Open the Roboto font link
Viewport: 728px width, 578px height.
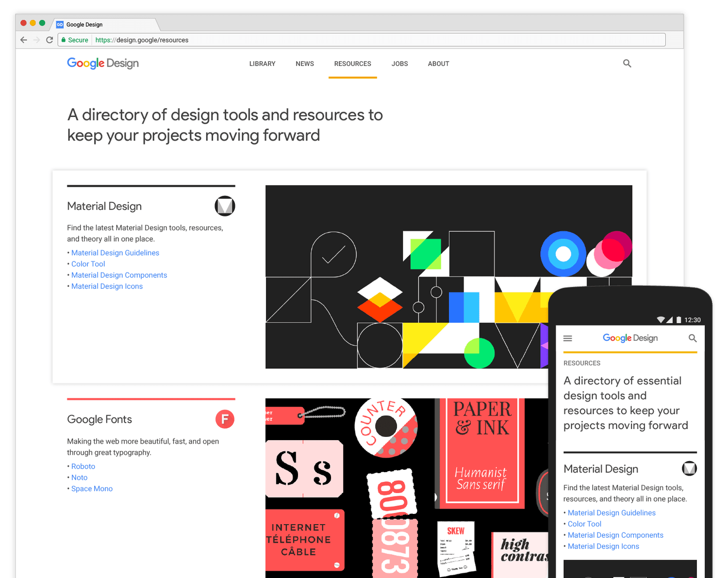pos(83,466)
